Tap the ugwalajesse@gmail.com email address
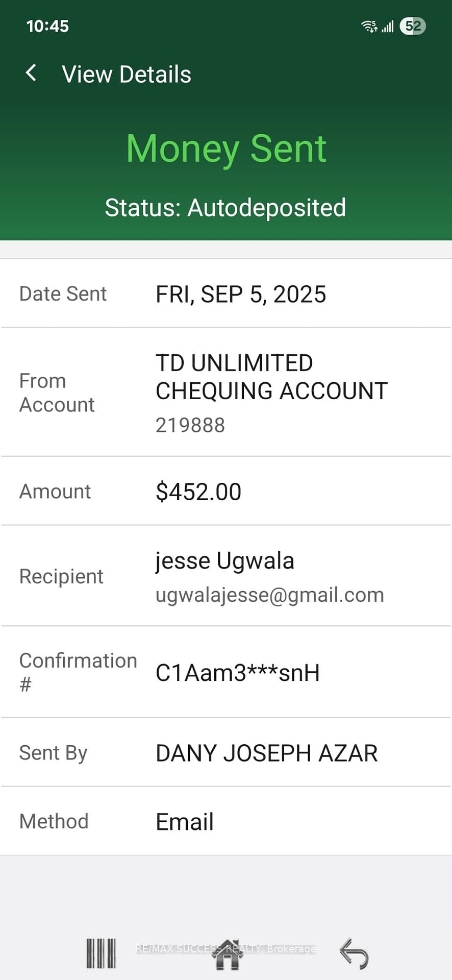The image size is (452, 980). pos(269,595)
